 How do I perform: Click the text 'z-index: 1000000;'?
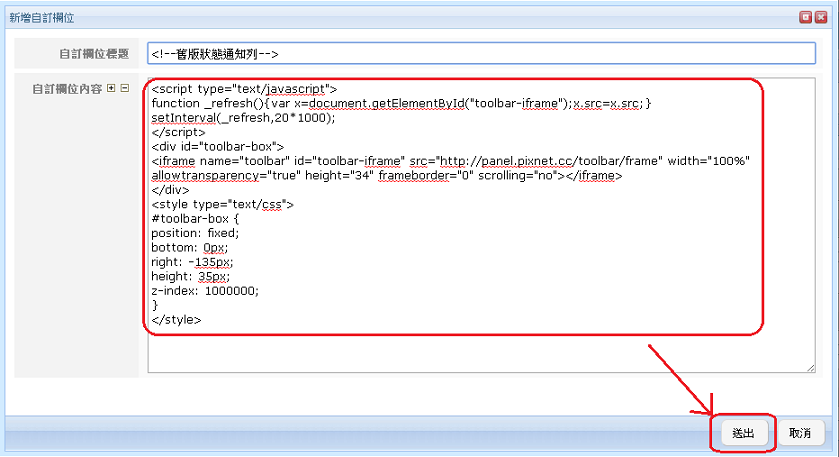(205, 291)
